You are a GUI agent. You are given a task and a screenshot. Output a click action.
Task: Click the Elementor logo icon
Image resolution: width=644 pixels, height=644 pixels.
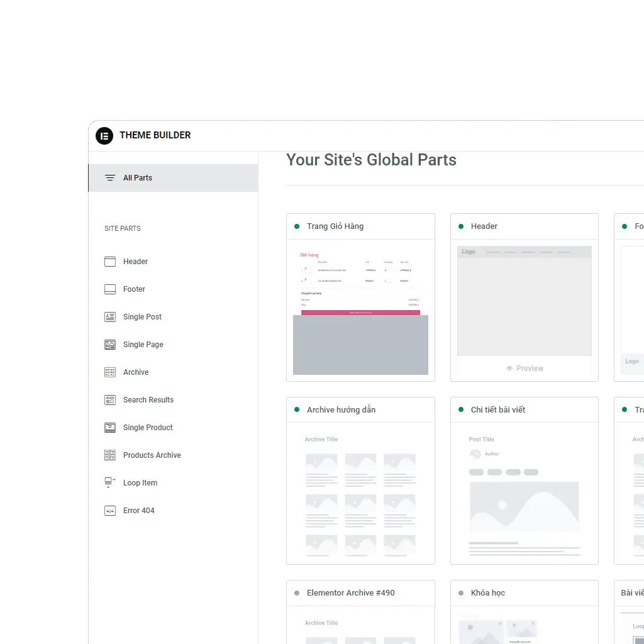click(104, 135)
